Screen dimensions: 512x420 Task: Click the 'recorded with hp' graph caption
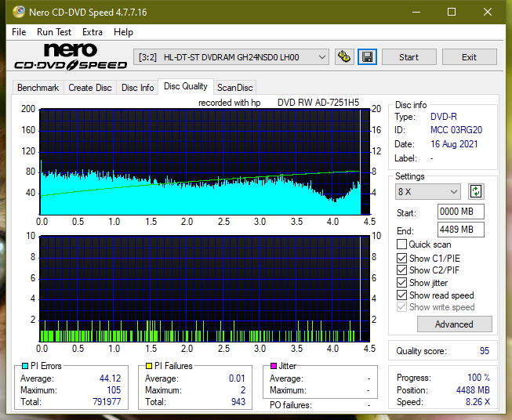tap(229, 103)
